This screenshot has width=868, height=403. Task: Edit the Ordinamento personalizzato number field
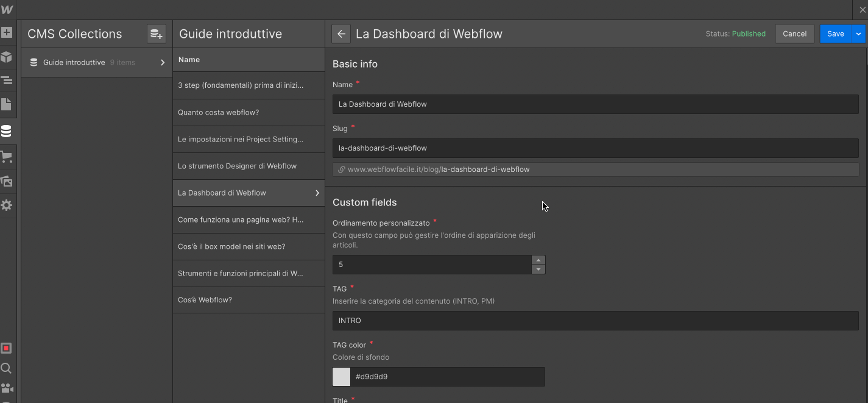click(432, 265)
